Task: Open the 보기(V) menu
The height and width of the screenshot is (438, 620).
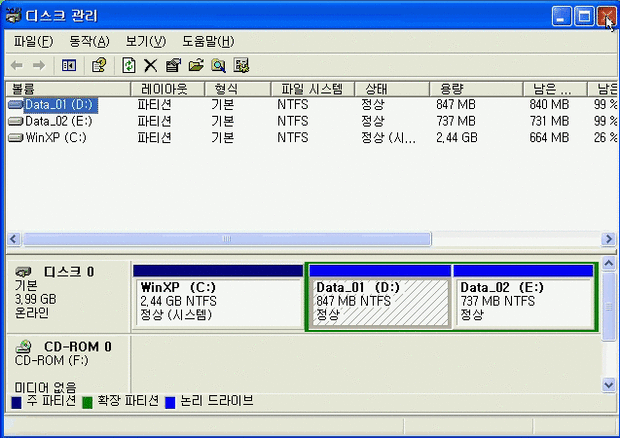Action: coord(146,42)
